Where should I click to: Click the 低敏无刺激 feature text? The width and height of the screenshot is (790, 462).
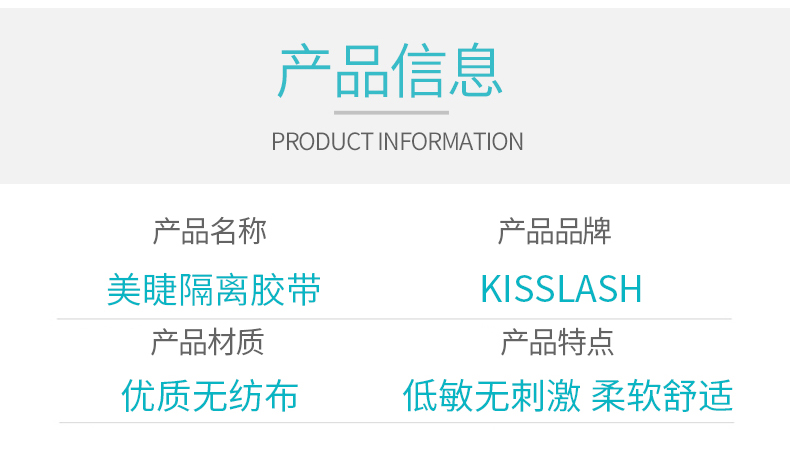[492, 396]
